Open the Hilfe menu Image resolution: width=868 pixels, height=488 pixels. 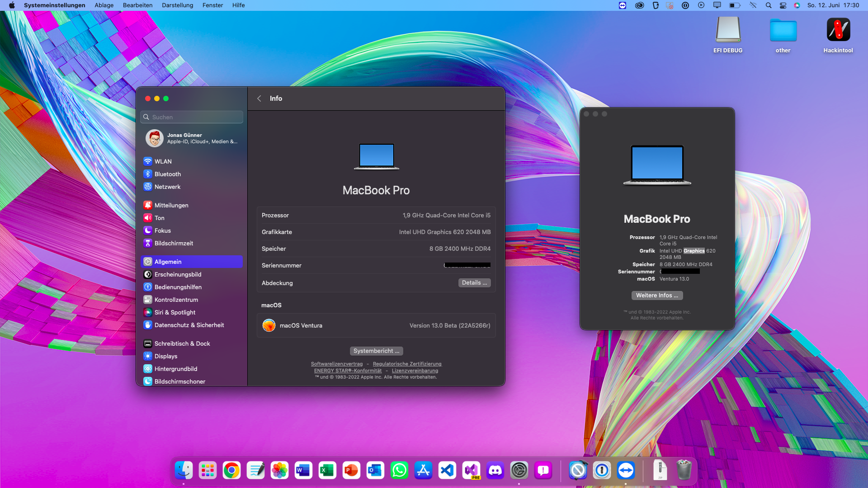[238, 5]
